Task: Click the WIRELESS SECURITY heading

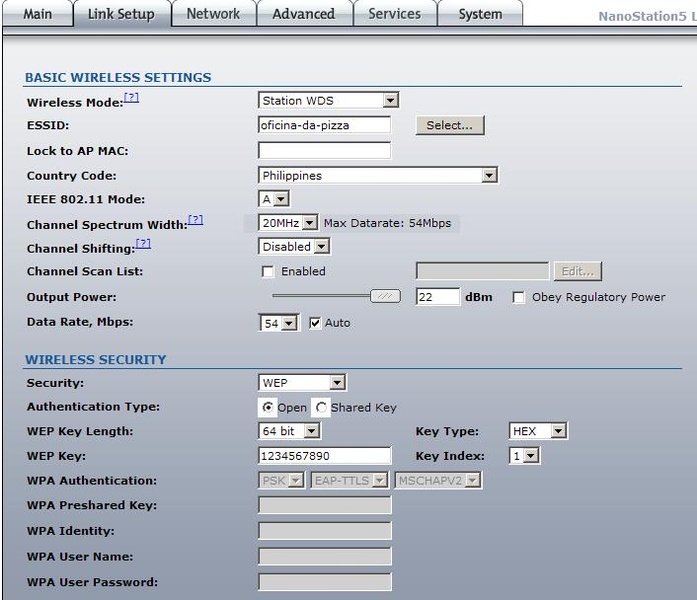Action: (x=96, y=360)
